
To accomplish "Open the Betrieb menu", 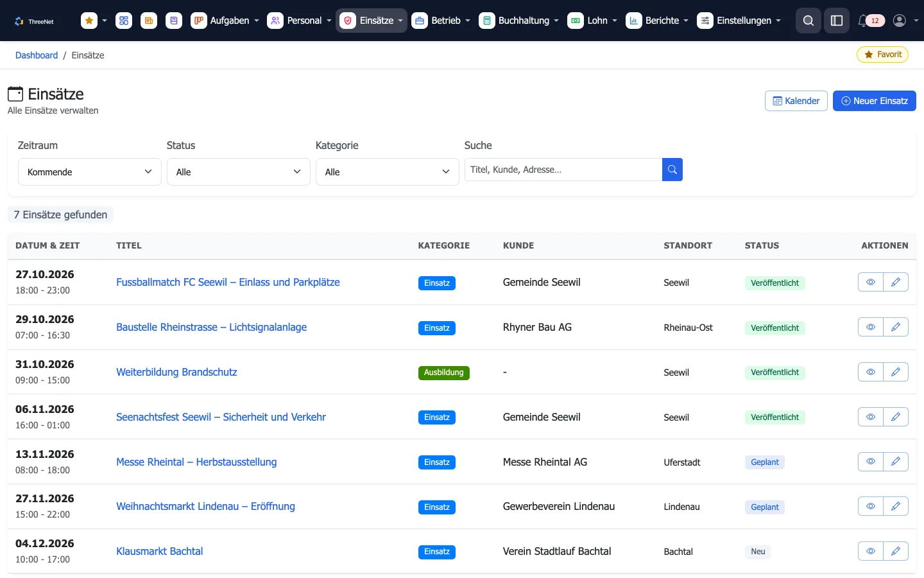I will coord(441,21).
